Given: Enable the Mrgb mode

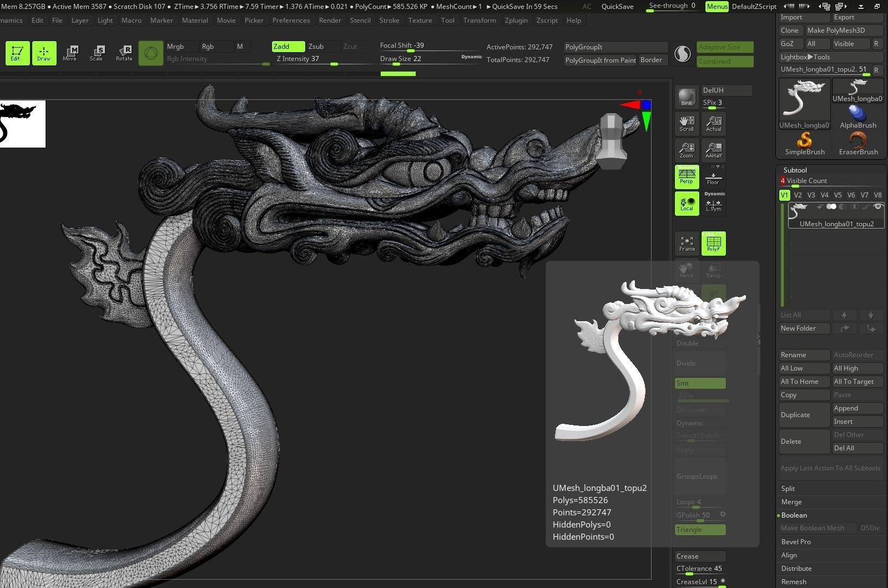Looking at the screenshot, I should coord(182,47).
